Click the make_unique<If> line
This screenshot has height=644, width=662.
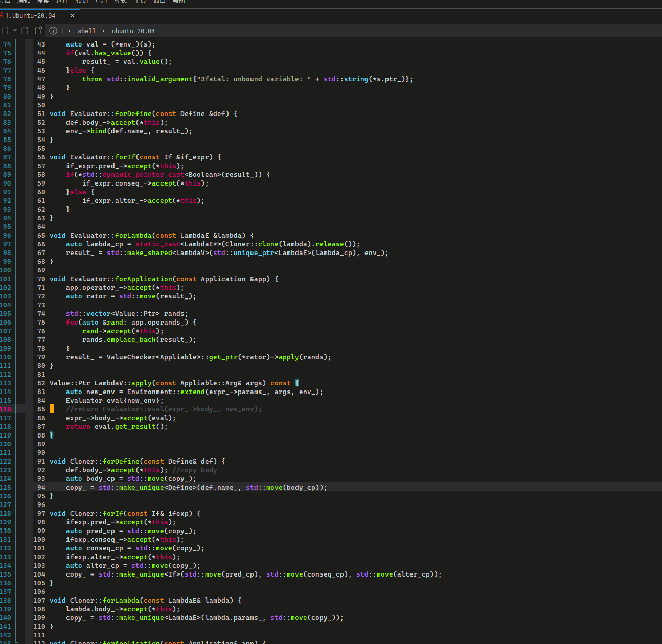(x=254, y=574)
